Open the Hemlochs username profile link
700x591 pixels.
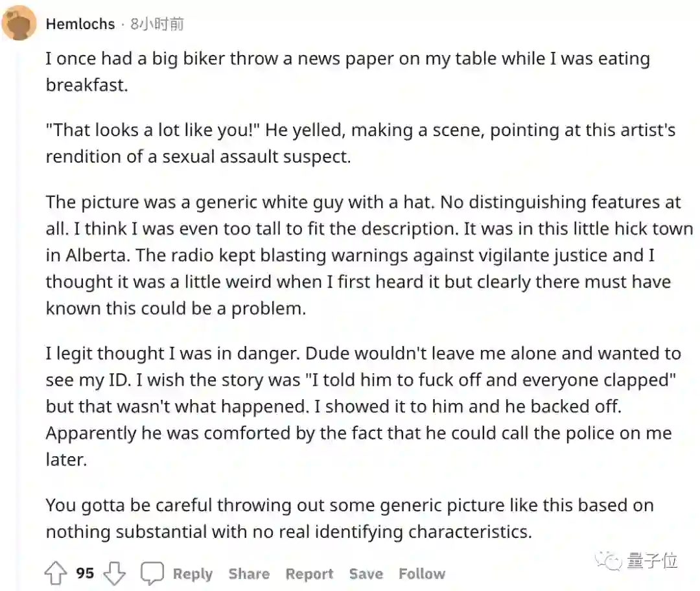(x=80, y=25)
